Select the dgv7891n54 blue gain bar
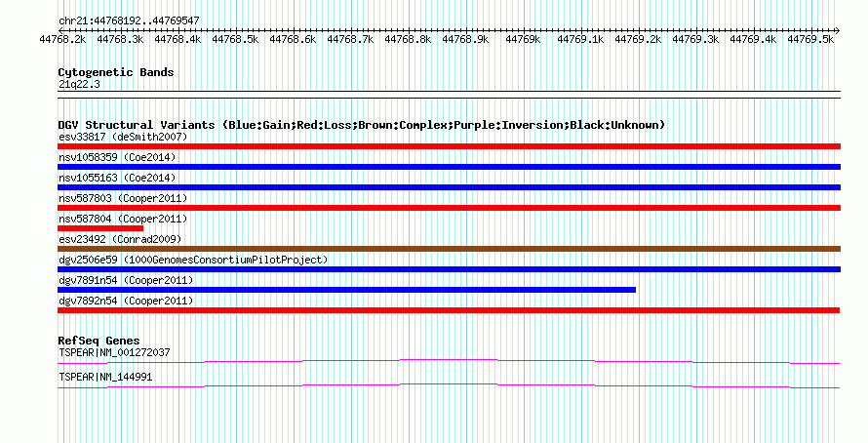Screen dimensions: 868x443 point(346,290)
